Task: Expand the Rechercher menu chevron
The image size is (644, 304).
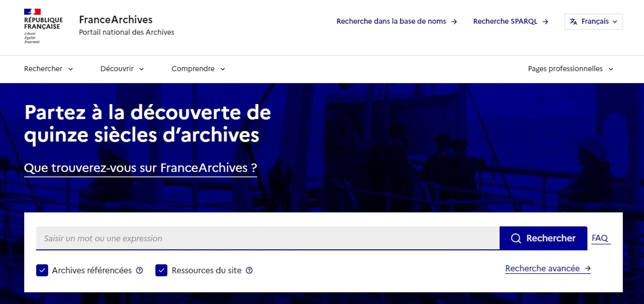Action: pos(71,69)
